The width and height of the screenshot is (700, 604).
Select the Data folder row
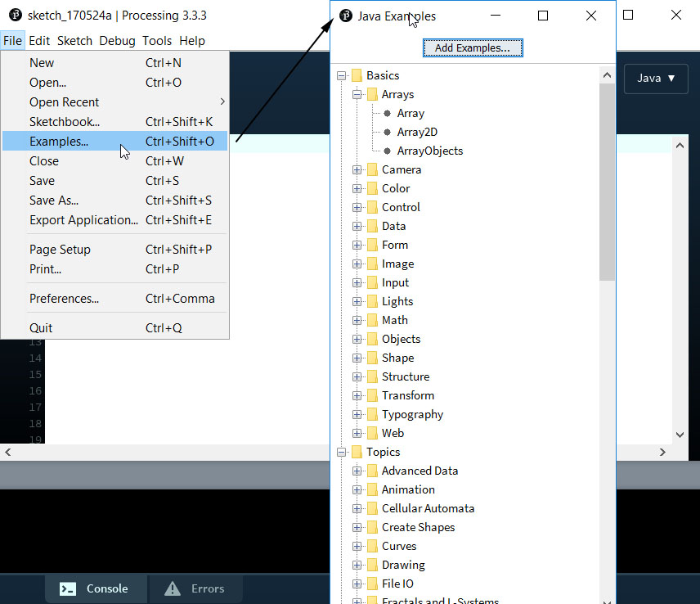pos(393,226)
